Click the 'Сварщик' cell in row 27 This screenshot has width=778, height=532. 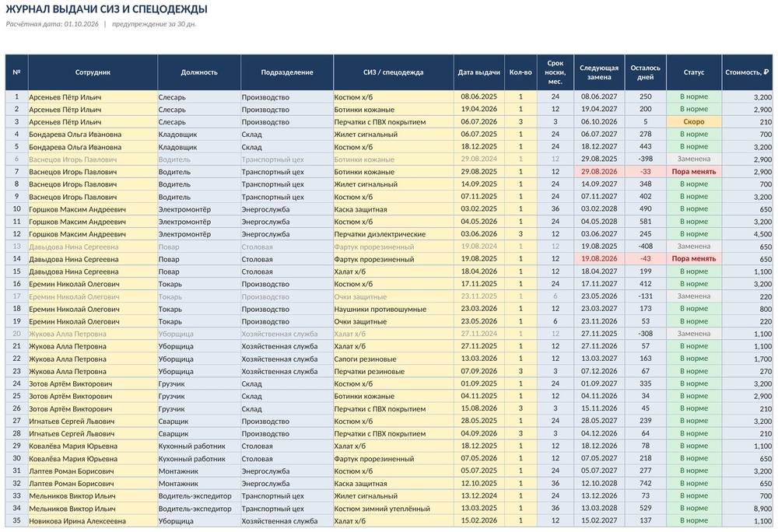pos(199,422)
